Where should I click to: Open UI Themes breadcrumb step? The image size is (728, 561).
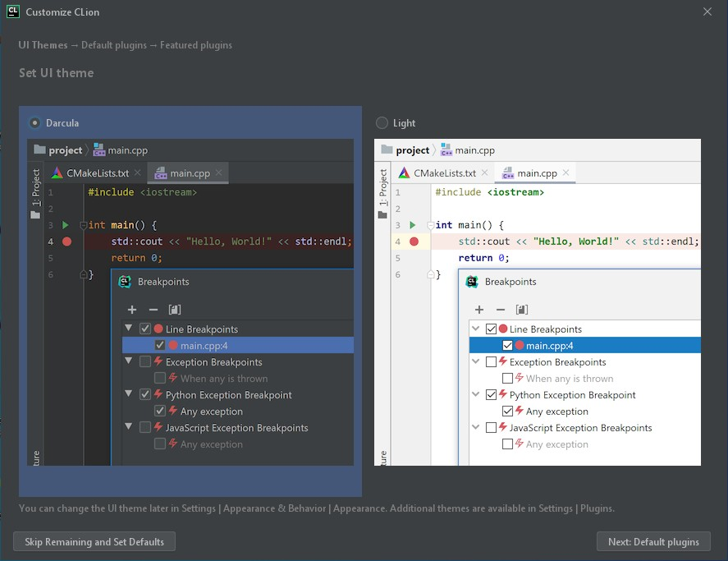pyautogui.click(x=43, y=45)
